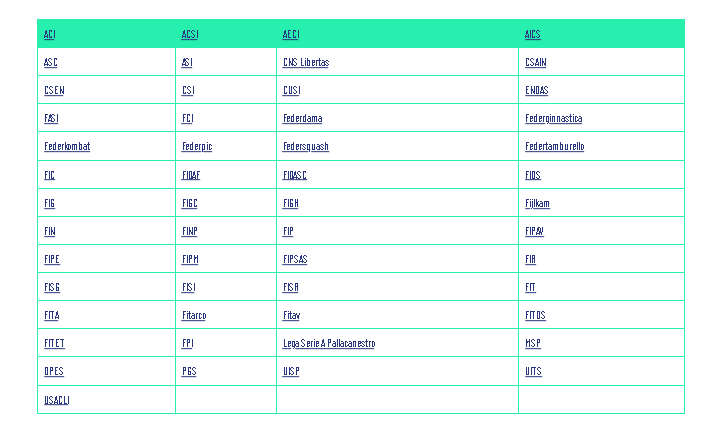
Task: Open the FIPSAS link
Action: pyautogui.click(x=295, y=259)
